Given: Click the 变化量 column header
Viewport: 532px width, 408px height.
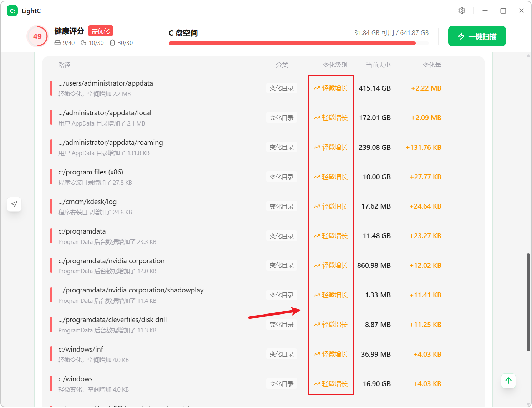Looking at the screenshot, I should (x=432, y=65).
